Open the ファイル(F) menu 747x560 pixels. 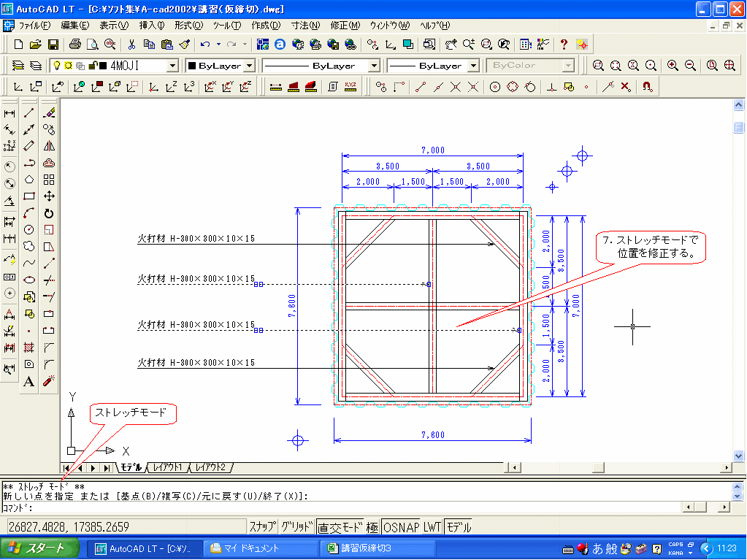(34, 26)
